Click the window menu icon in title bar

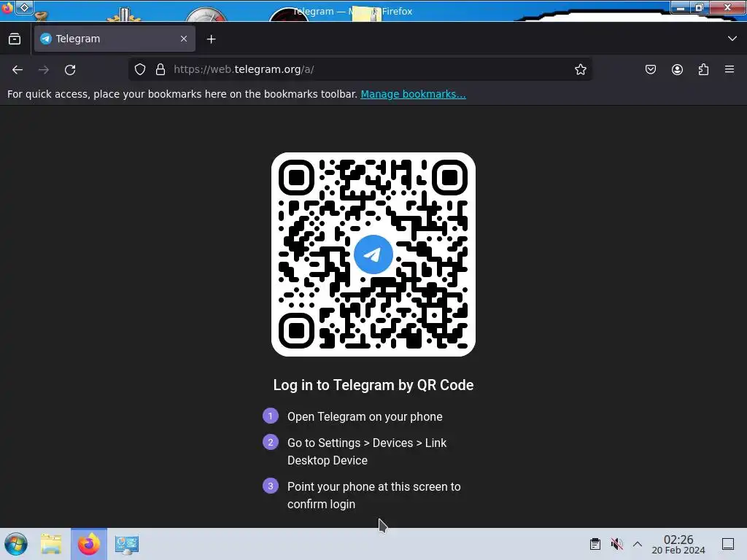24,7
